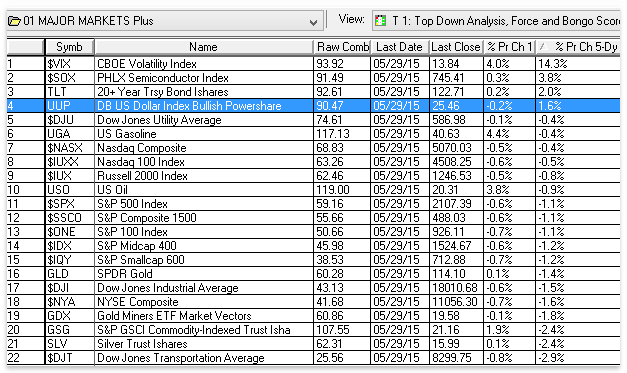Click S&P Composite 1500 name cell
The width and height of the screenshot is (627, 373).
(x=204, y=218)
